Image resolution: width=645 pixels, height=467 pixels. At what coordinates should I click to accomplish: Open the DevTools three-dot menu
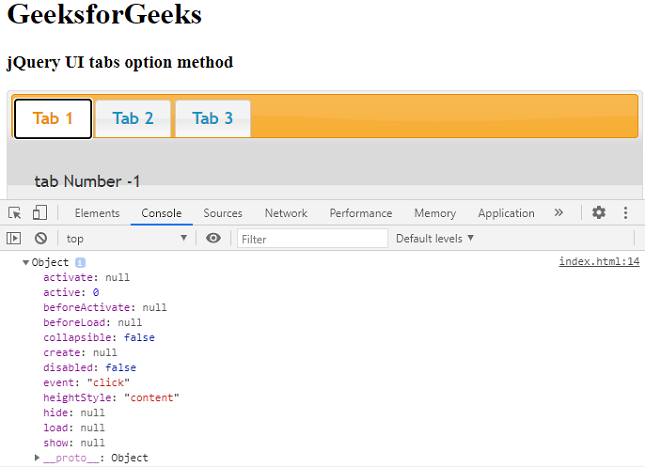[x=625, y=213]
